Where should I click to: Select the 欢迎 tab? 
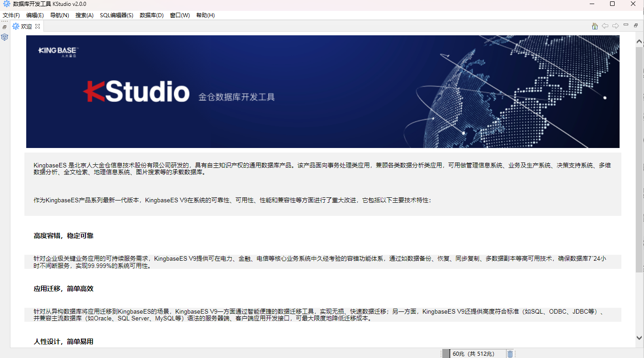coord(26,26)
